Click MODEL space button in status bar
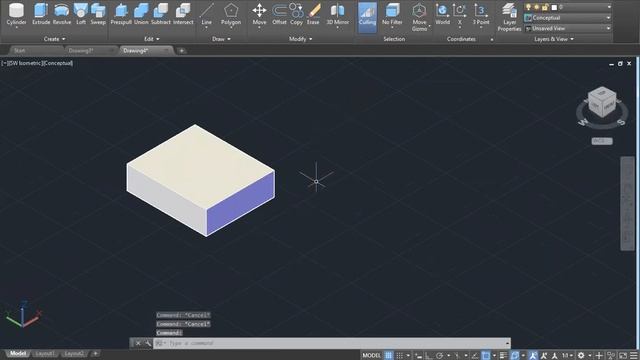Image resolution: width=640 pixels, height=360 pixels. coord(371,356)
